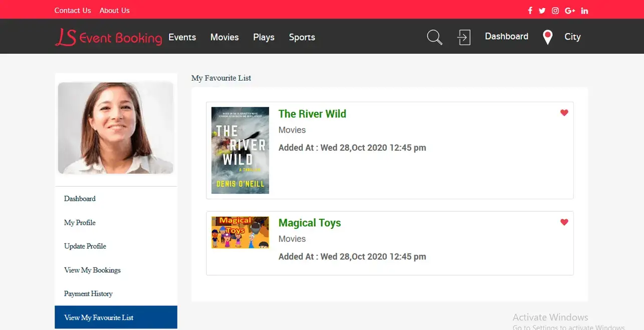This screenshot has width=644, height=330.
Task: Go to Plays in the navbar
Action: tap(264, 38)
